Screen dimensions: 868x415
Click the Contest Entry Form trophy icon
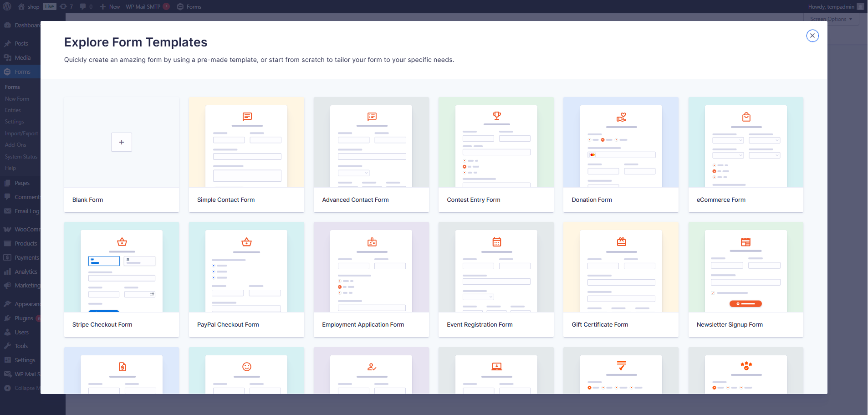(497, 116)
